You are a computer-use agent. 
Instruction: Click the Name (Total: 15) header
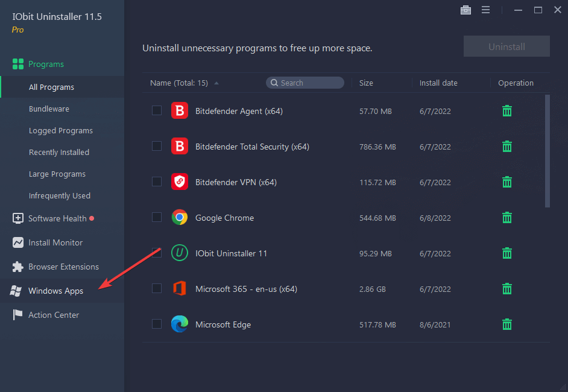(x=179, y=83)
